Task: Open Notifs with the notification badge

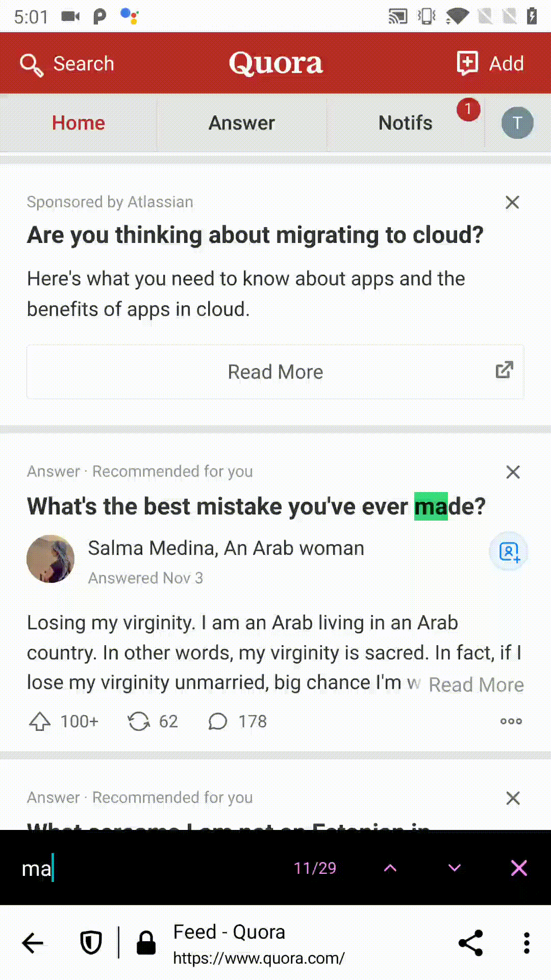Action: point(406,122)
